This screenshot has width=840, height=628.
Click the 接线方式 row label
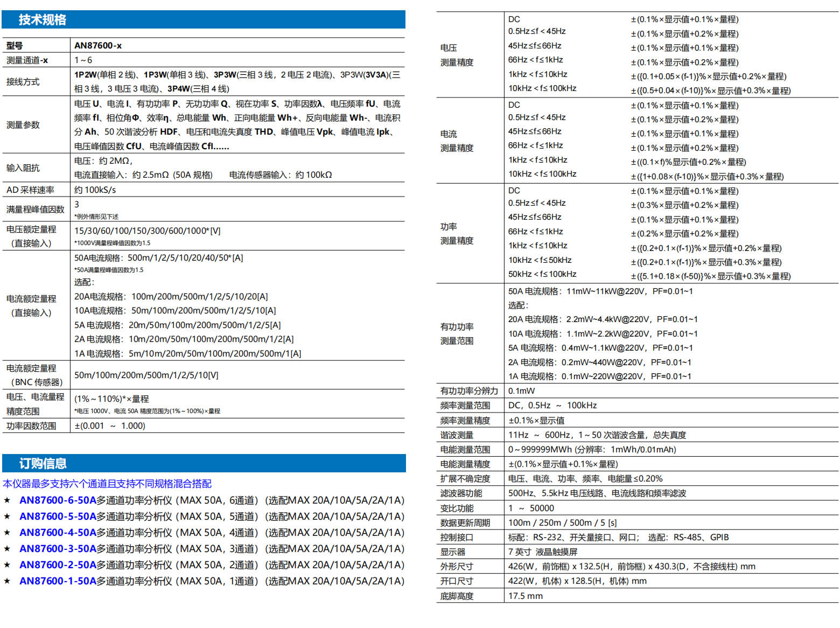23,82
